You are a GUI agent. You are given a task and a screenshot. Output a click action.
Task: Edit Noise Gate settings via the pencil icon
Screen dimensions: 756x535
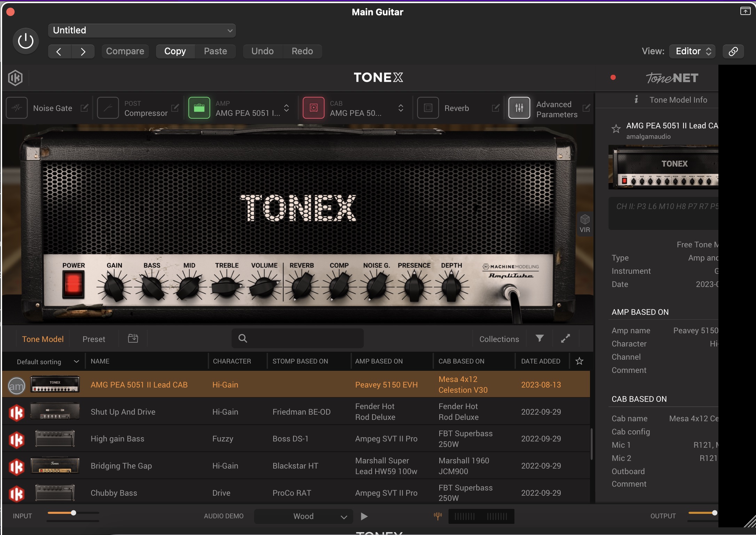click(x=84, y=108)
